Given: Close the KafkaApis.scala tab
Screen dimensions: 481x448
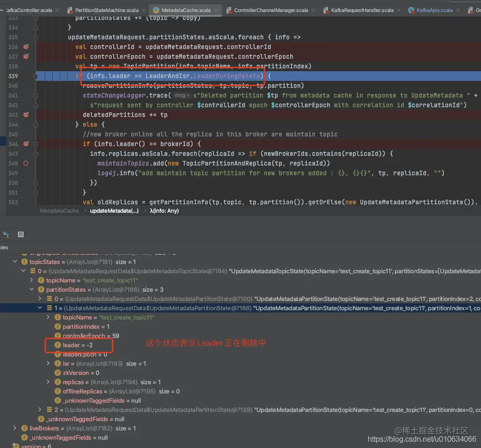Looking at the screenshot, I should [458, 10].
